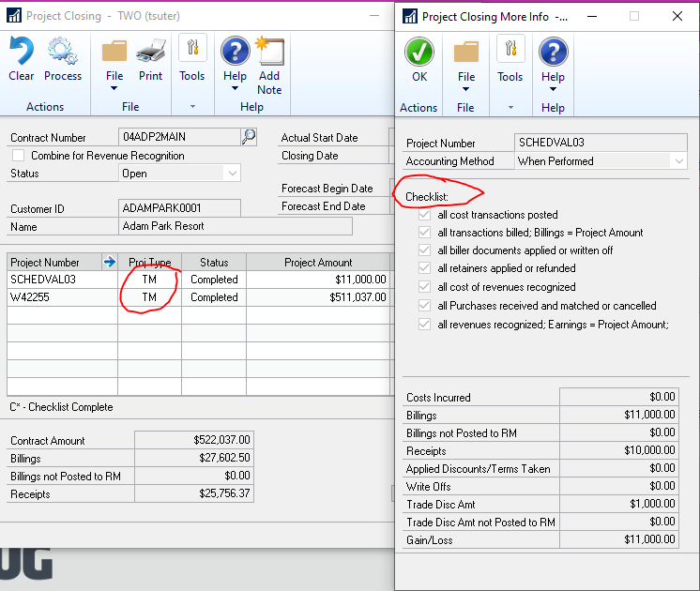The image size is (700, 591).
Task: Expand the Status dropdown showing Open
Action: pos(232,174)
